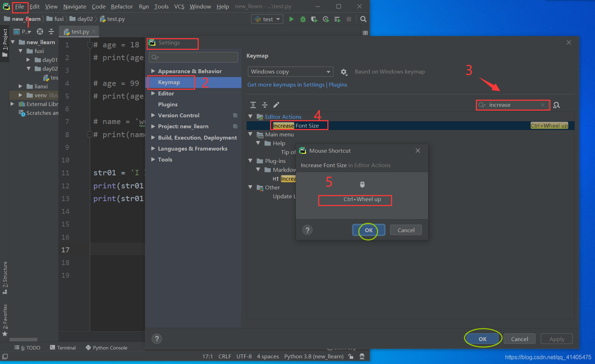Open the Python Console tab
This screenshot has width=595, height=364.
point(106,348)
